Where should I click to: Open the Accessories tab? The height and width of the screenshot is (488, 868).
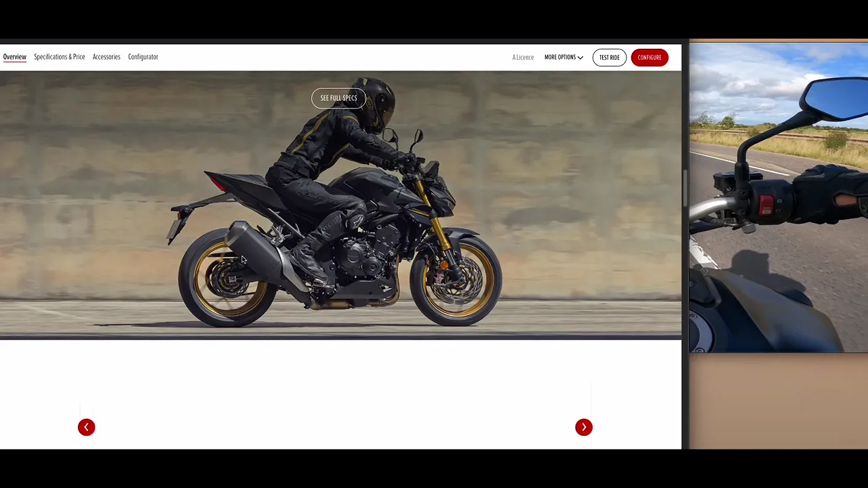(x=106, y=57)
